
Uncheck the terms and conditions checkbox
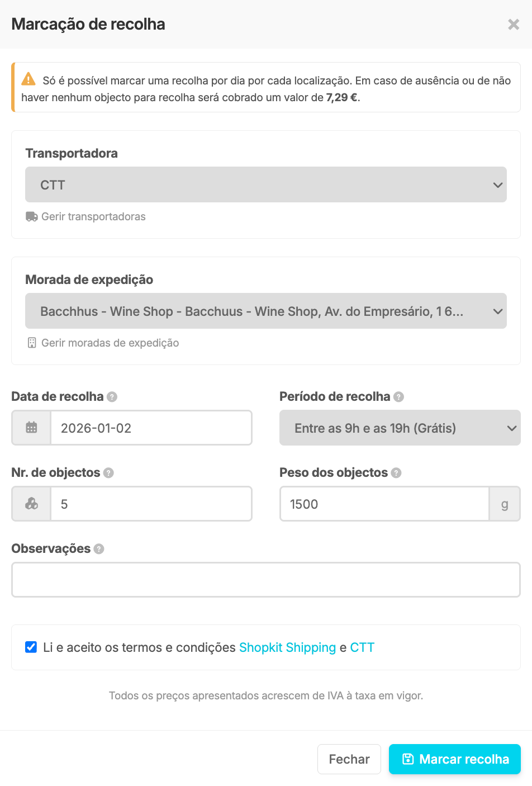point(31,647)
